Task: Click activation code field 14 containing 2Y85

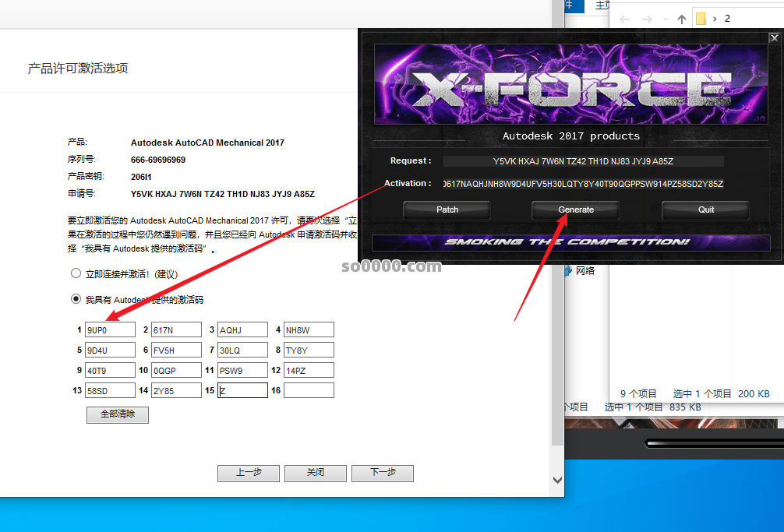Action: pyautogui.click(x=176, y=391)
